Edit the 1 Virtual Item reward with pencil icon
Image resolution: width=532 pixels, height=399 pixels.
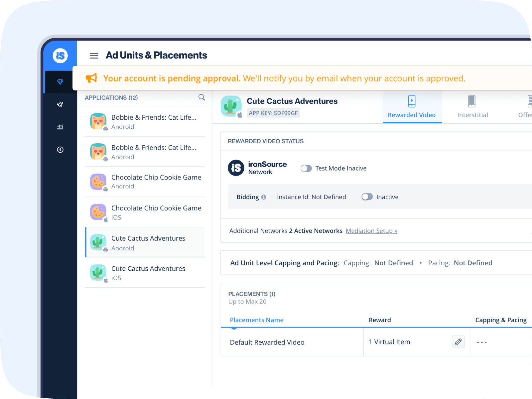click(458, 342)
